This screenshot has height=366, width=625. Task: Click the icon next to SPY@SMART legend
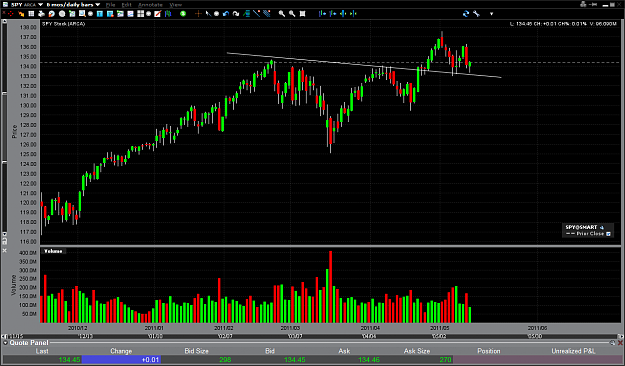602,227
